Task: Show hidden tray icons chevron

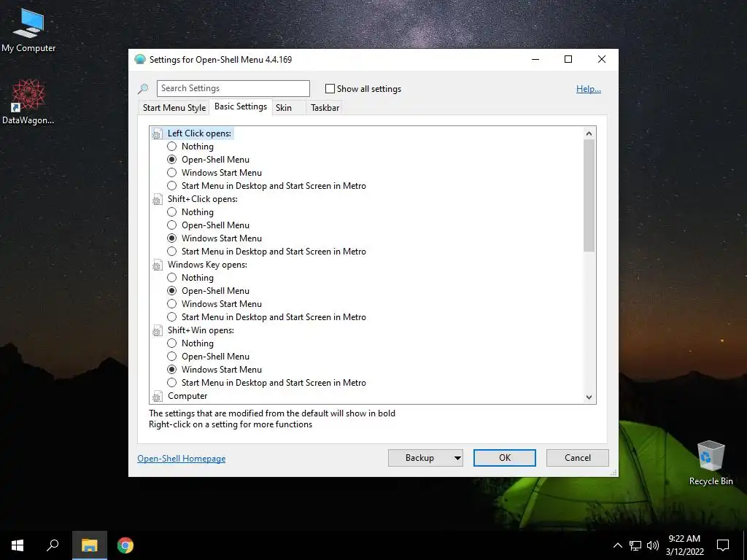Action: point(617,545)
